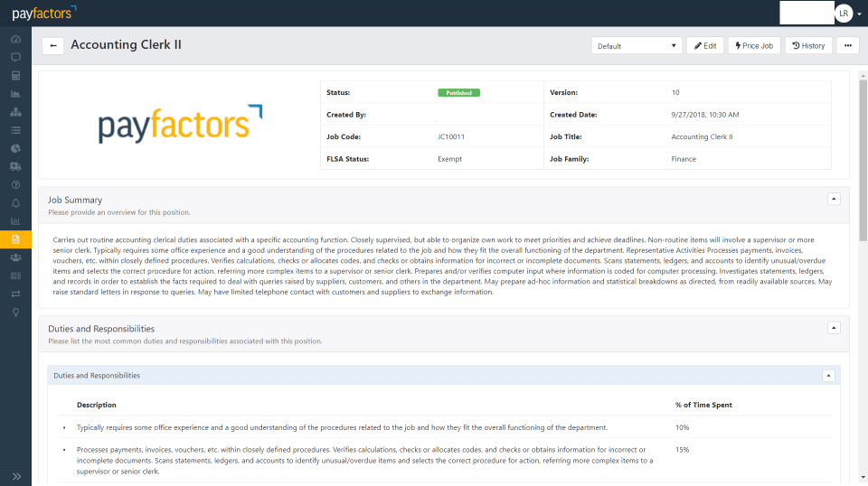Open notifications bell icon in sidebar

(x=15, y=203)
